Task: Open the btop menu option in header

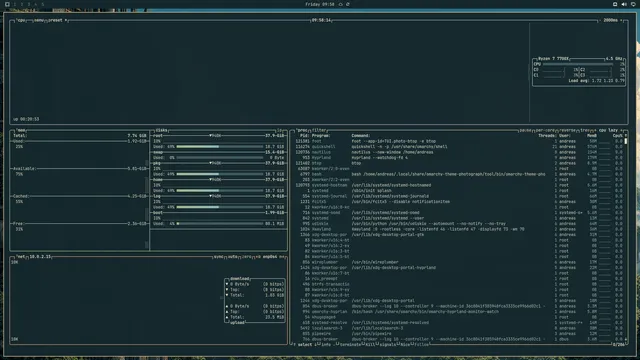Action: coord(39,20)
